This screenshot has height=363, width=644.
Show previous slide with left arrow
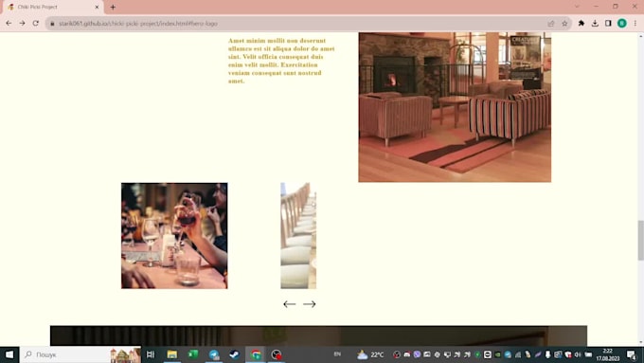tap(290, 304)
